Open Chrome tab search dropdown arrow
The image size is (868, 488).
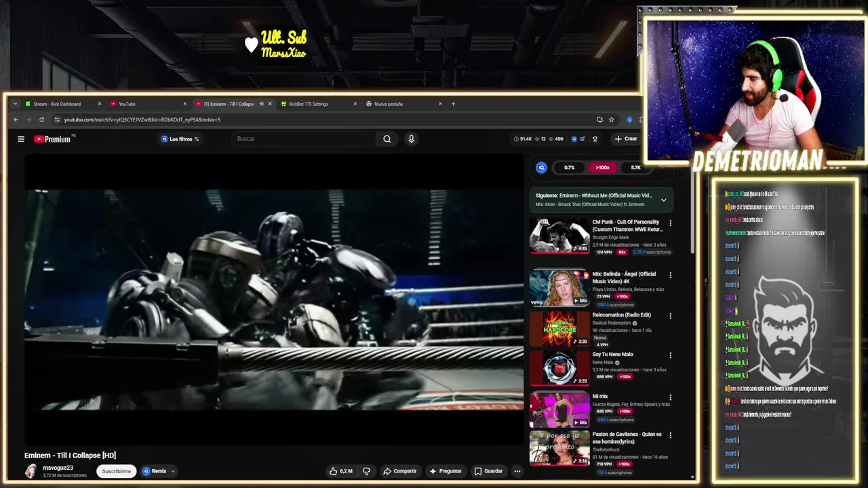tap(15, 104)
